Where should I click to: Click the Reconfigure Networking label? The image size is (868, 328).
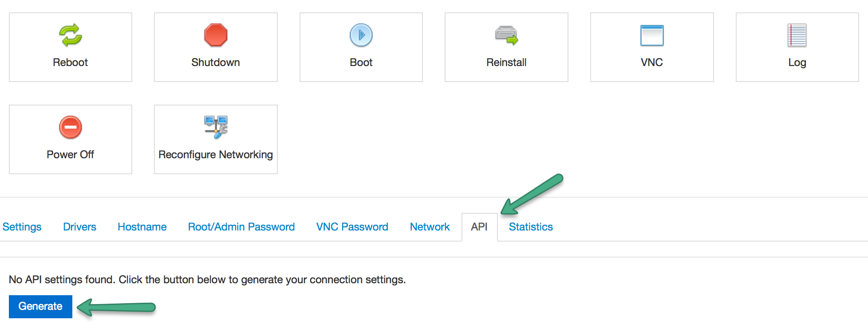pyautogui.click(x=216, y=155)
